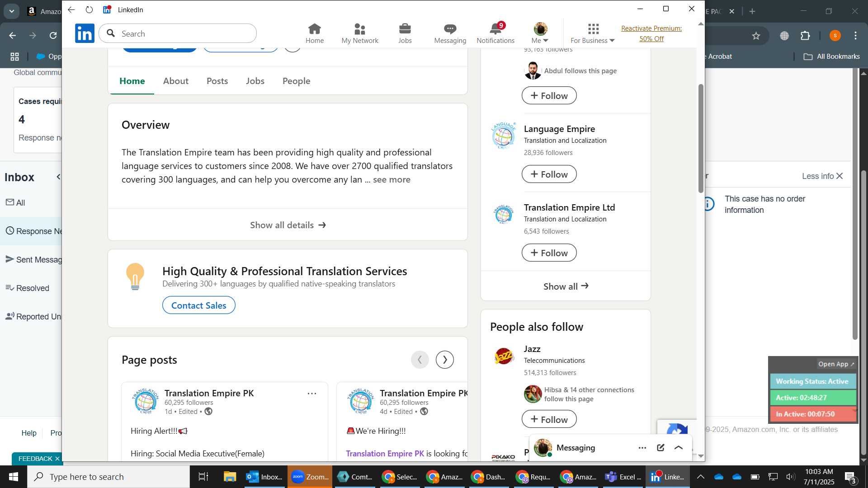
Task: Open options menu of Hiring Alert post
Action: [x=312, y=394]
